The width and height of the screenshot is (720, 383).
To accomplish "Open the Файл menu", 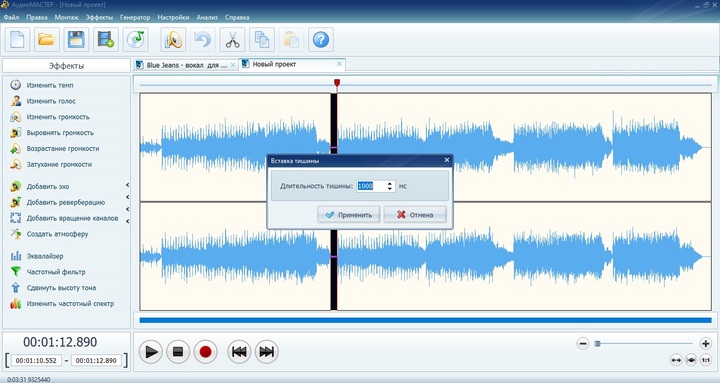I will pyautogui.click(x=11, y=17).
